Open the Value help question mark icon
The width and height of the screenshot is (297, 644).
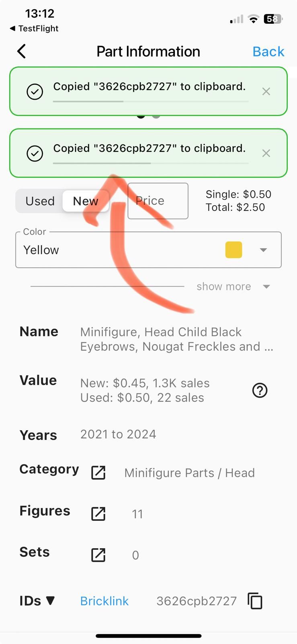click(260, 390)
